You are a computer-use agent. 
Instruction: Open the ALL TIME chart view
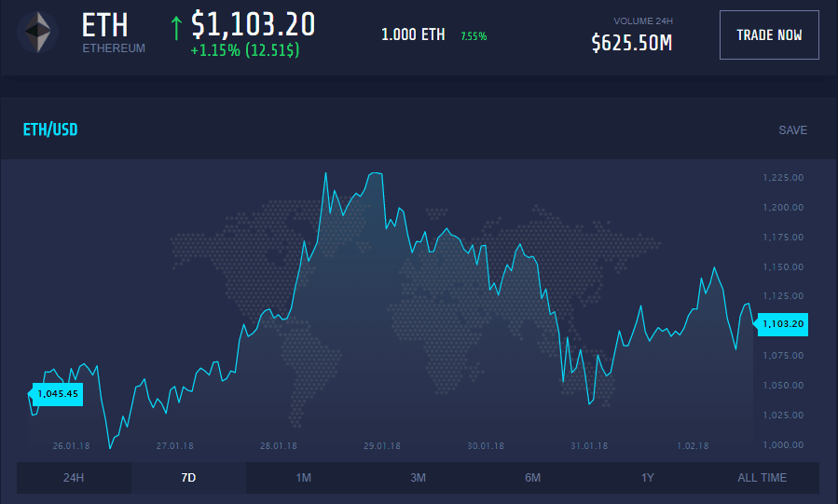762,478
